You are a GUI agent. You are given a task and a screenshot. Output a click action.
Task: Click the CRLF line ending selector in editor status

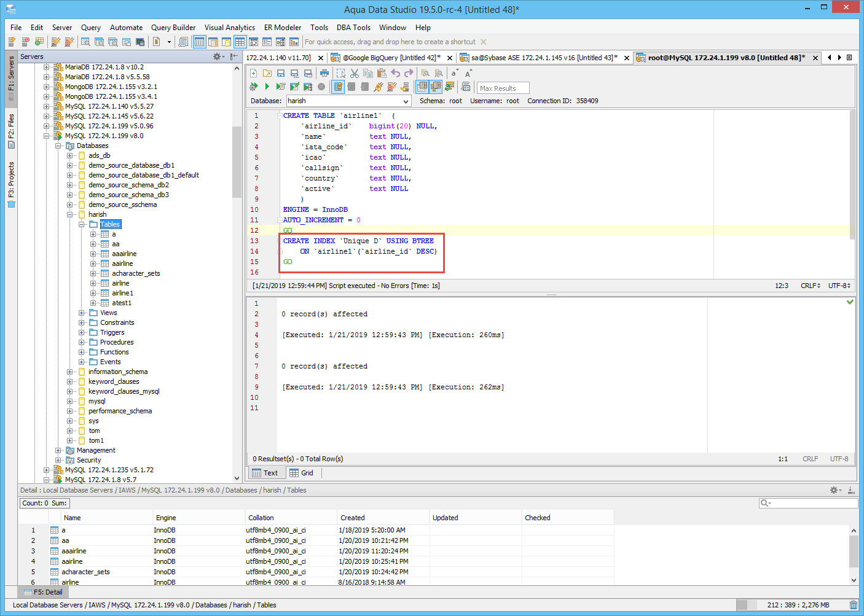point(811,286)
